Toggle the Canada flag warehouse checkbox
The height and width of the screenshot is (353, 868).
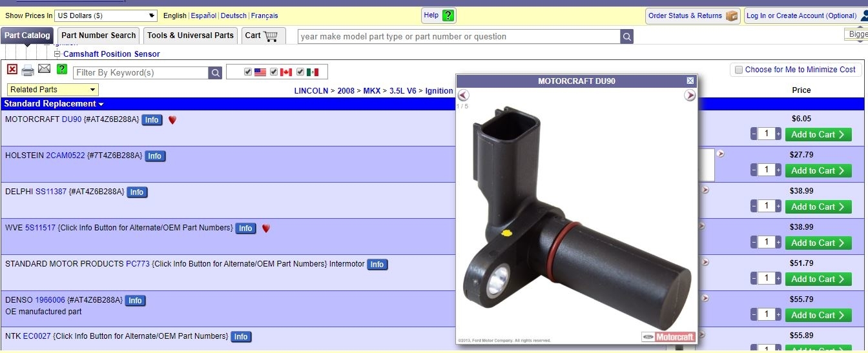274,72
